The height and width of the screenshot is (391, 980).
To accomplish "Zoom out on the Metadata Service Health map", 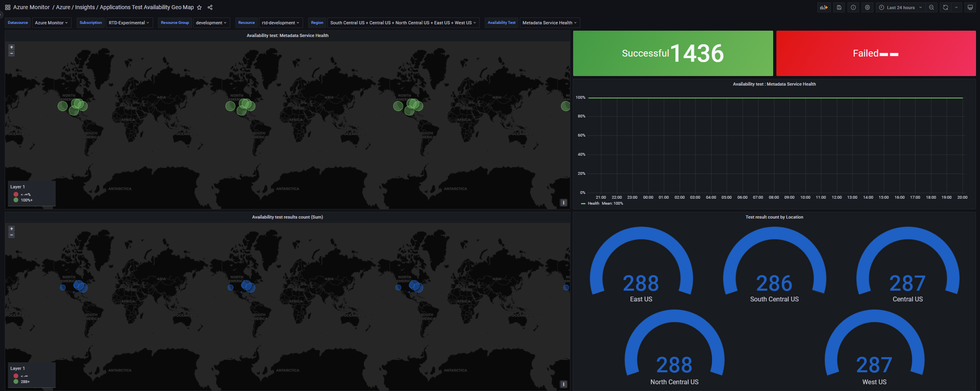I will [12, 53].
